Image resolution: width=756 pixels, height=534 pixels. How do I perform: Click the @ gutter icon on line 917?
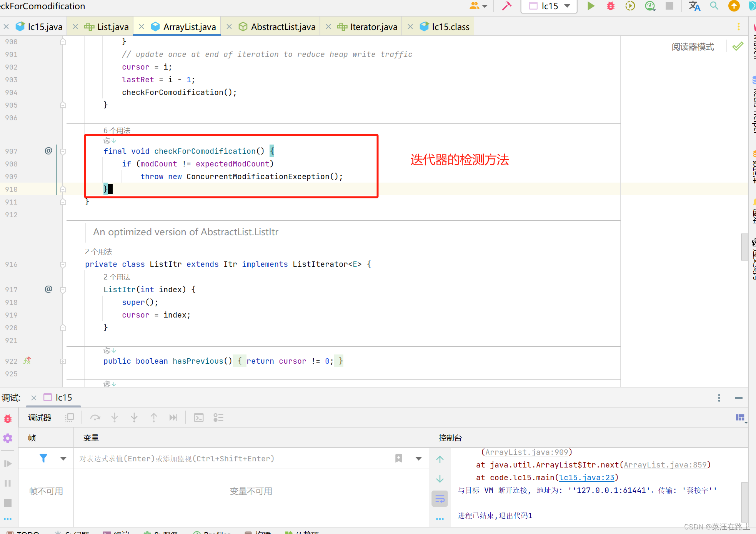click(48, 289)
